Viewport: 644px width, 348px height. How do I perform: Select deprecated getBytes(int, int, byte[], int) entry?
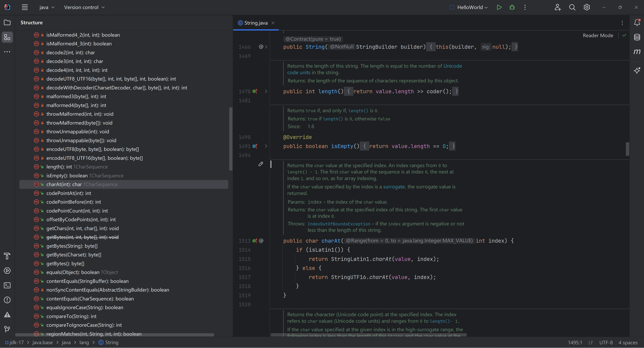pos(123,237)
